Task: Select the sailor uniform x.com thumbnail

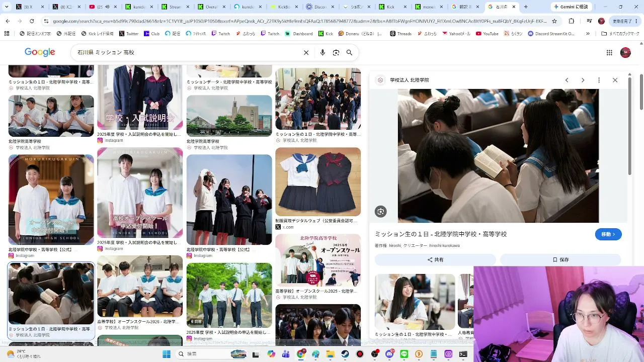Action: [x=318, y=182]
